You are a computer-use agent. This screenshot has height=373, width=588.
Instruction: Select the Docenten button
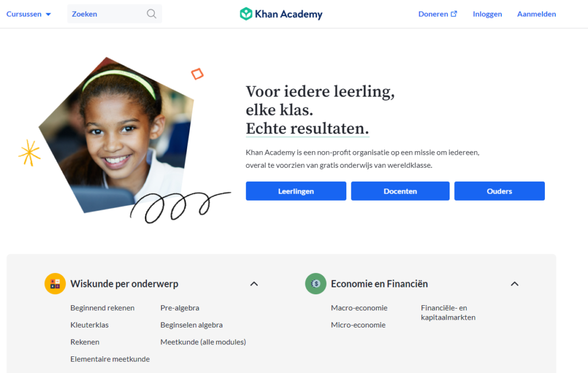click(400, 191)
